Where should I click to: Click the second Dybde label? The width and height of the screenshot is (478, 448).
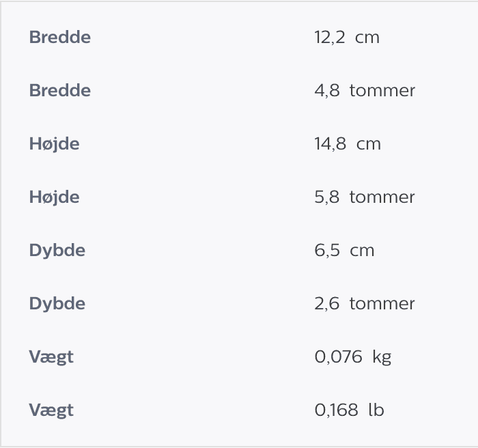tap(57, 304)
